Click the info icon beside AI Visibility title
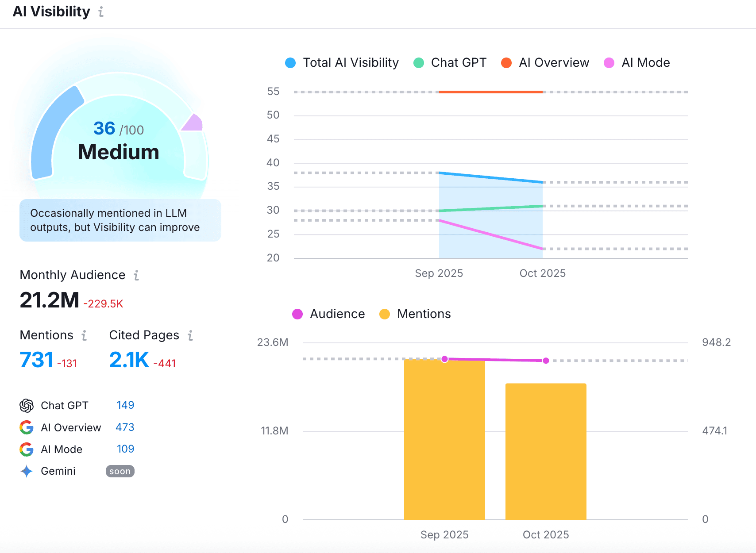This screenshot has height=553, width=756. [101, 12]
